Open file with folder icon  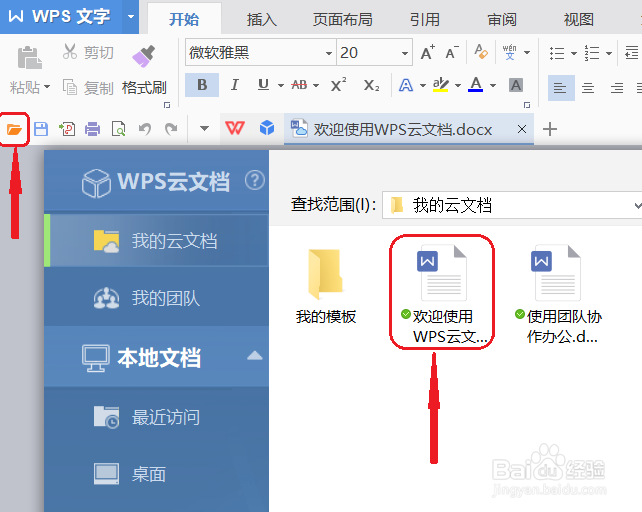pos(14,129)
